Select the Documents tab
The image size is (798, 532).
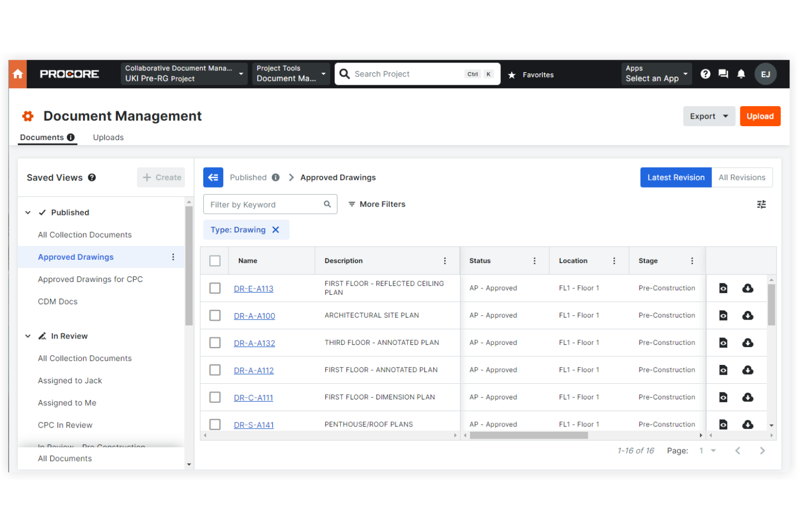click(x=42, y=137)
